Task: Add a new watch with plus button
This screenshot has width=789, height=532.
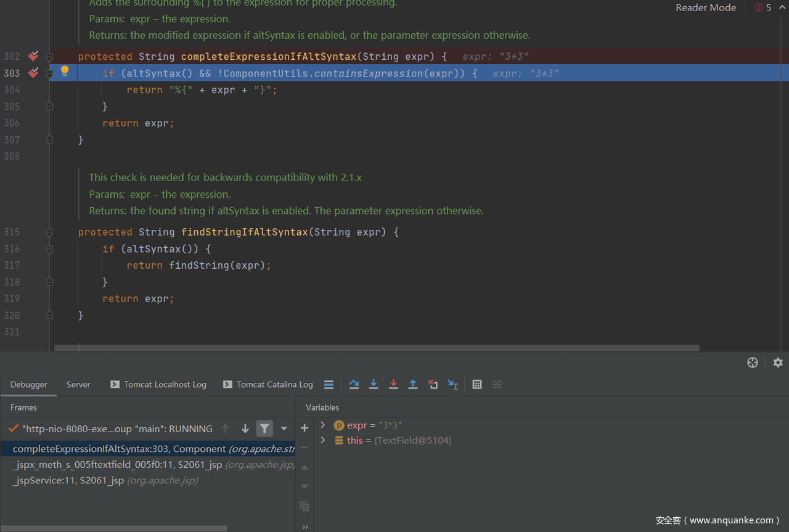Action: (x=305, y=428)
